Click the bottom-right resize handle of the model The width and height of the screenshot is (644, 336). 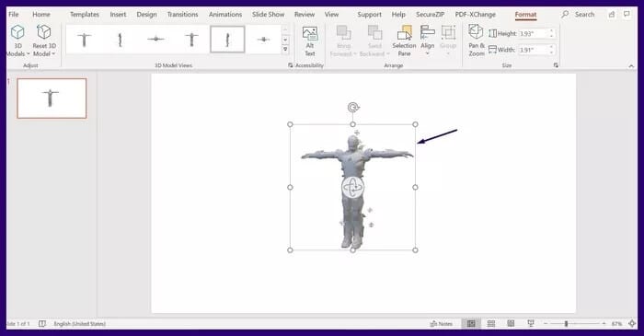pyautogui.click(x=415, y=249)
